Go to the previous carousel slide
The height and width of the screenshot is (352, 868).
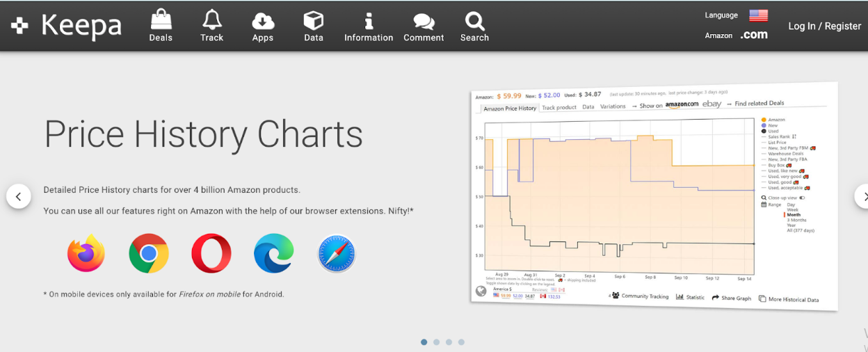click(x=19, y=197)
